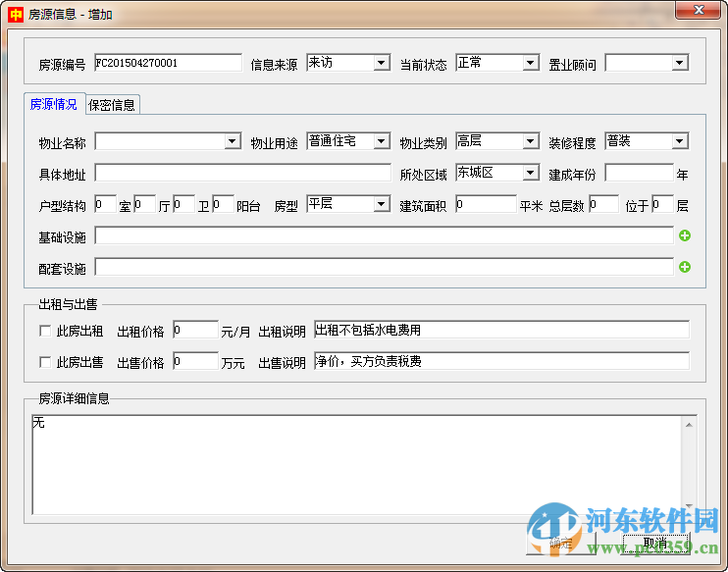The width and height of the screenshot is (728, 572).
Task: Close the 房源信息 dialog window
Action: tap(698, 10)
